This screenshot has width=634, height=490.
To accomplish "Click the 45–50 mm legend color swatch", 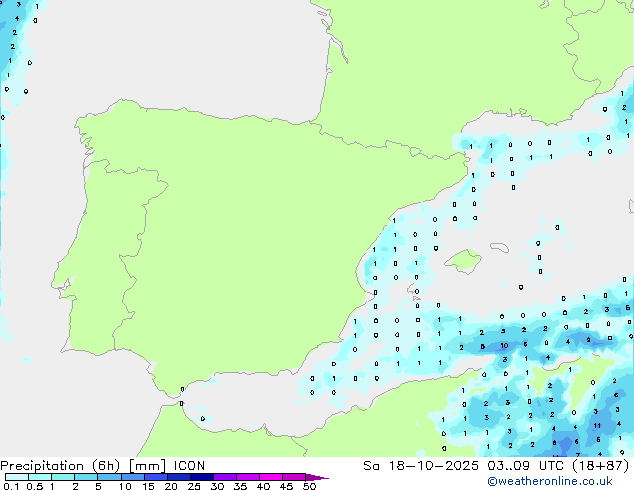I will coord(294,477).
